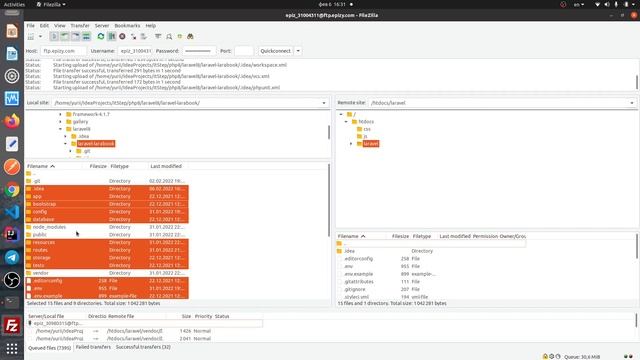This screenshot has width=640, height=360.
Task: Open the Remote site path dropdown
Action: click(x=632, y=103)
